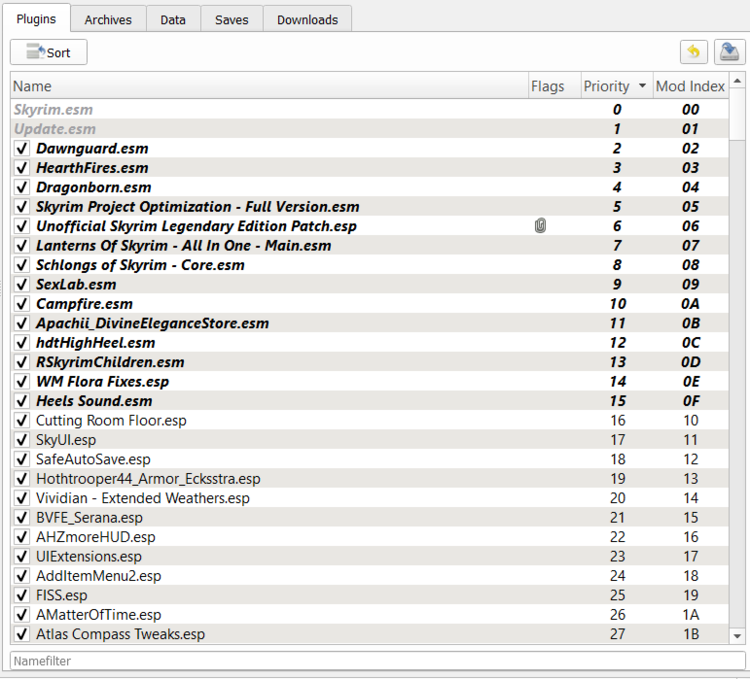Select Schlongs of Skyrim - Core.esm row
The width and height of the screenshot is (750, 679).
pos(370,265)
